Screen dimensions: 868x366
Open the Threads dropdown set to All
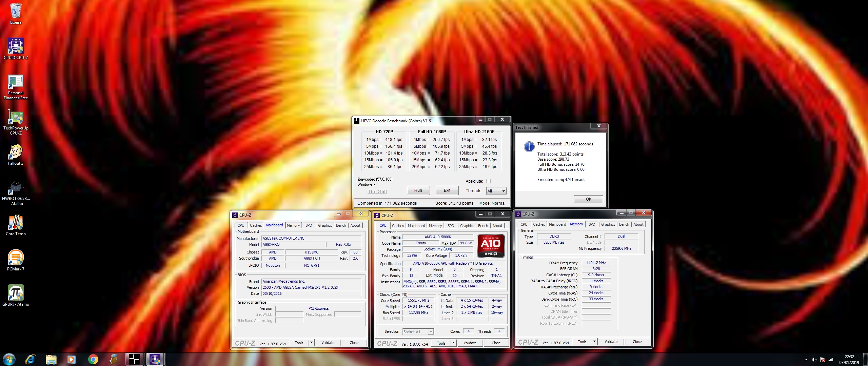click(x=496, y=191)
